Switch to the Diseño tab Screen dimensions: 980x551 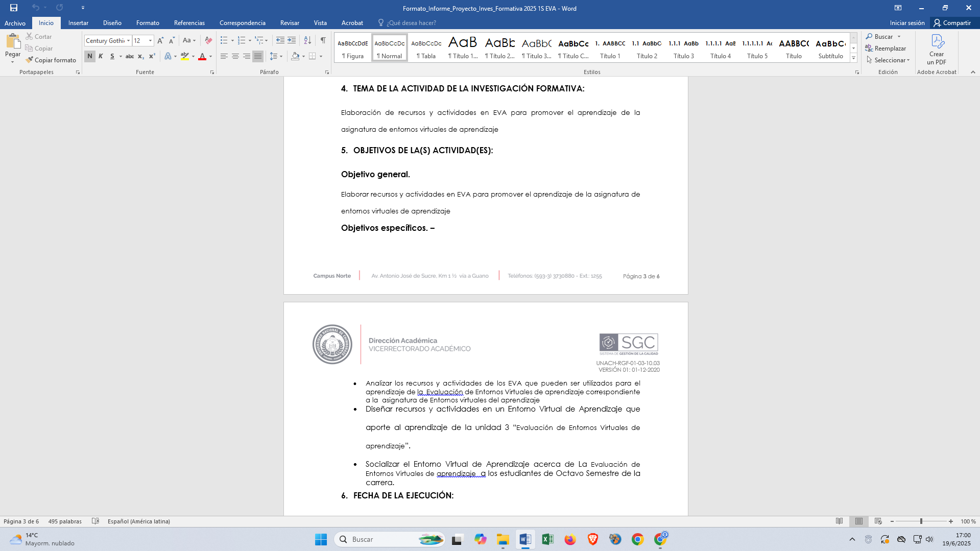tap(112, 23)
